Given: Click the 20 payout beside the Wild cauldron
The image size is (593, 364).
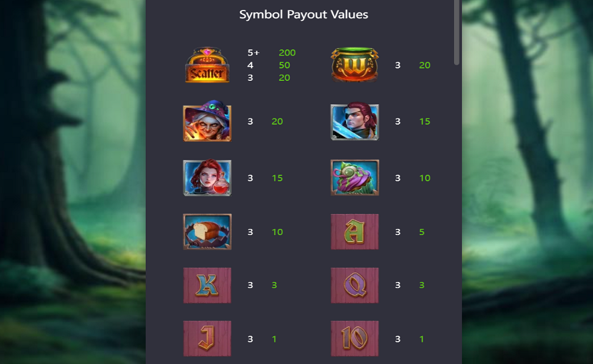Looking at the screenshot, I should click(425, 65).
